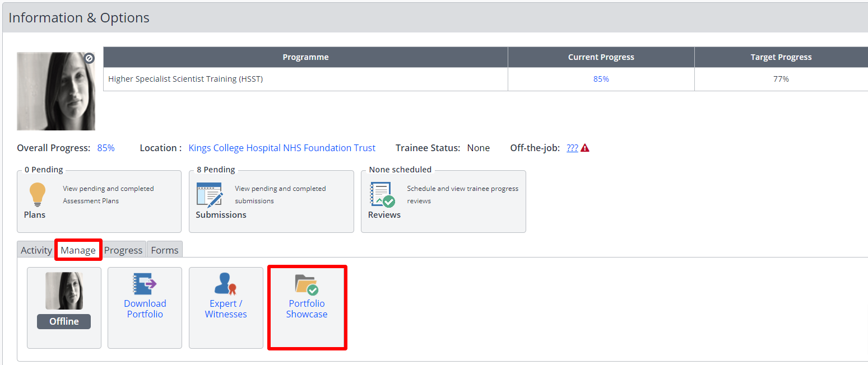The image size is (868, 365).
Task: Open the Plans card label
Action: [35, 215]
